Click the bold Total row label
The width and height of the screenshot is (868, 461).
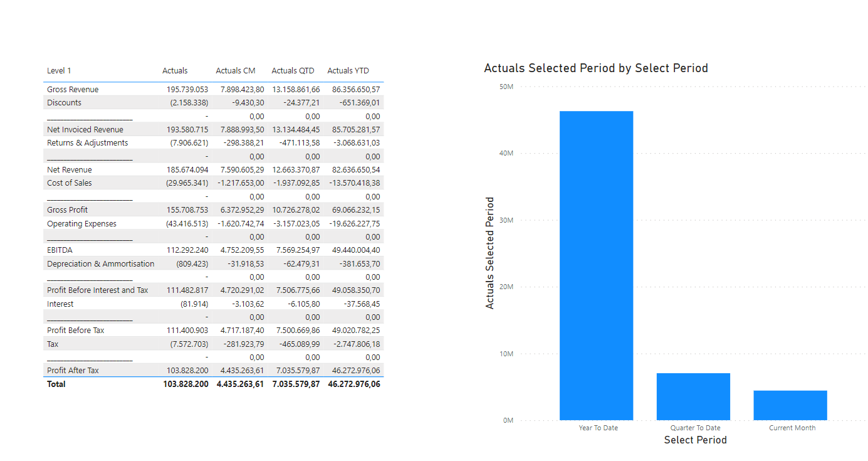click(56, 384)
